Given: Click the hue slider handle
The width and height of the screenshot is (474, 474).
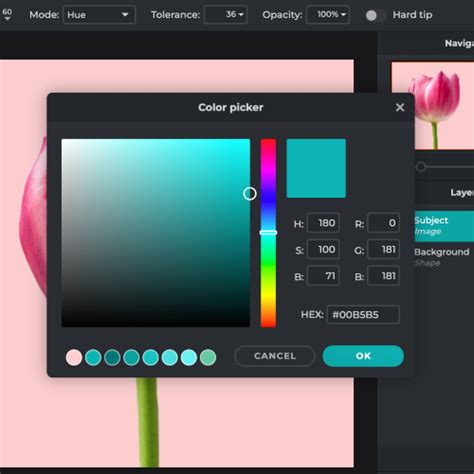Looking at the screenshot, I should click(268, 233).
